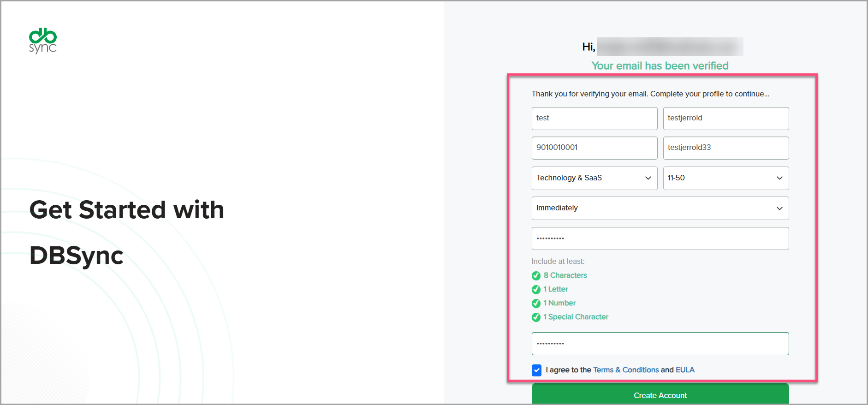Click the testjerrold33 input field
The height and width of the screenshot is (405, 868).
725,148
